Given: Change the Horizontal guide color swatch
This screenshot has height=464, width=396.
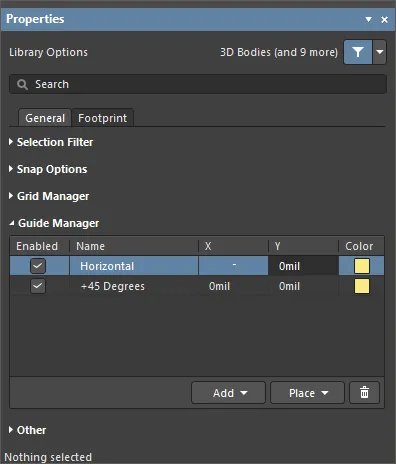Looking at the screenshot, I should (x=362, y=266).
